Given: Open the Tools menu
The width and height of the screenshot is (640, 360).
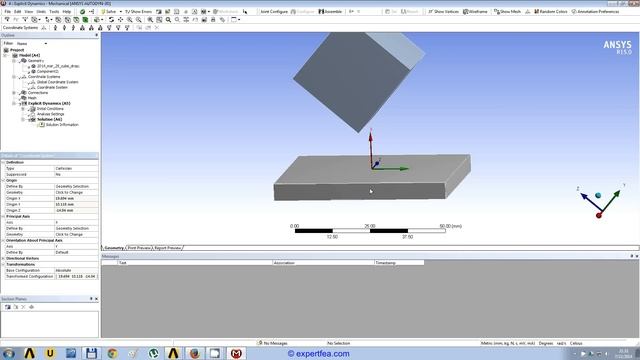Looking at the screenshot, I should [x=54, y=11].
